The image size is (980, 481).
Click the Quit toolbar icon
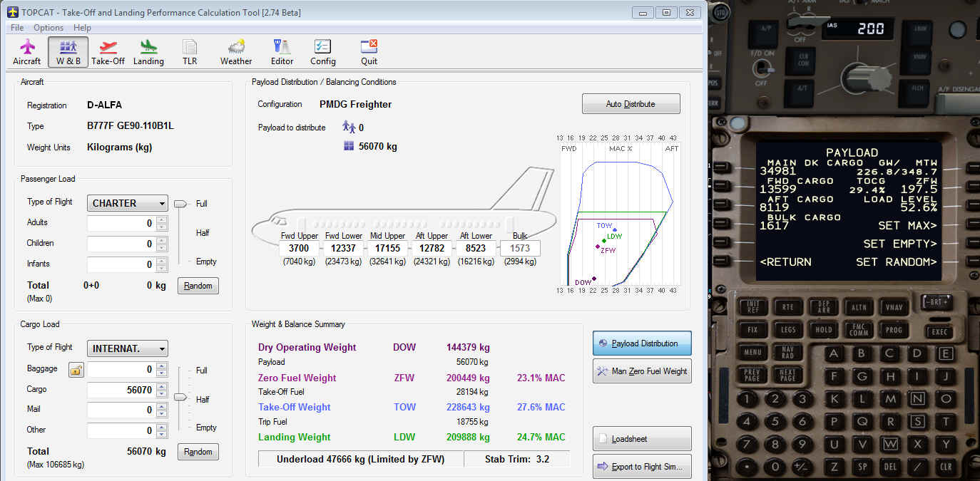point(369,53)
